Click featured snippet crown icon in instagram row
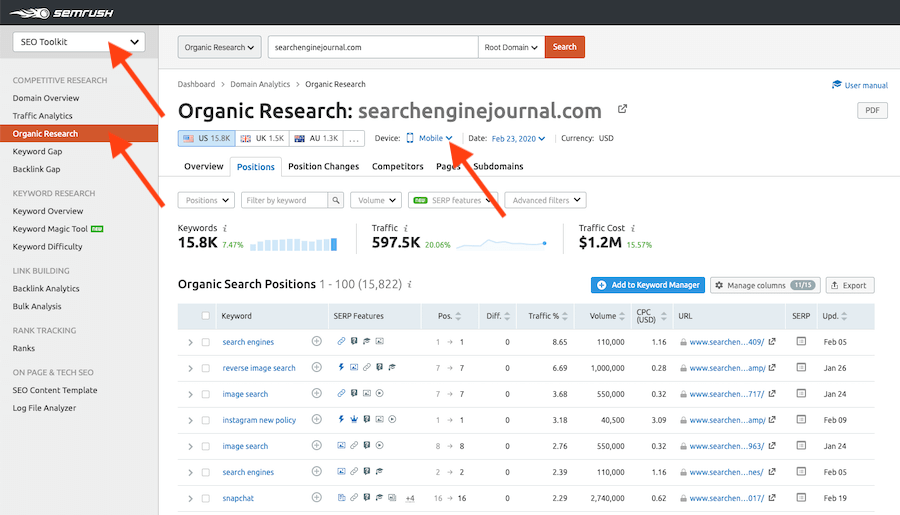Screen dimensions: 900x515 [x=354, y=419]
